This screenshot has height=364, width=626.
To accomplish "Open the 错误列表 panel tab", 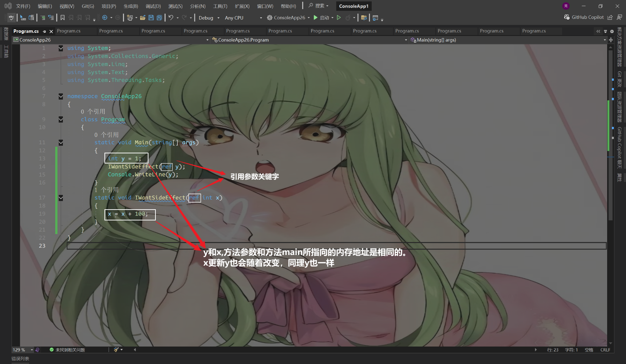I will (20, 359).
